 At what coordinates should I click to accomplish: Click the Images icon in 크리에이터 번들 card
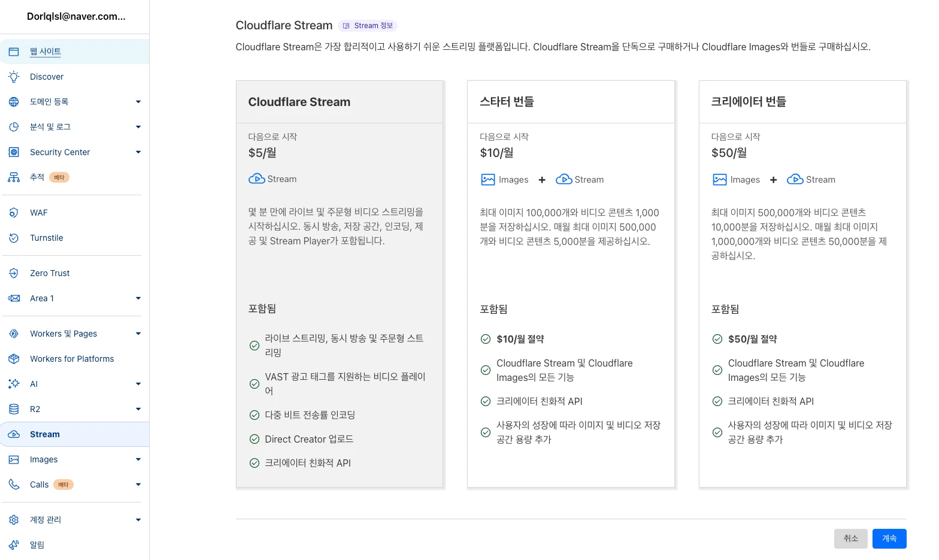pyautogui.click(x=719, y=180)
